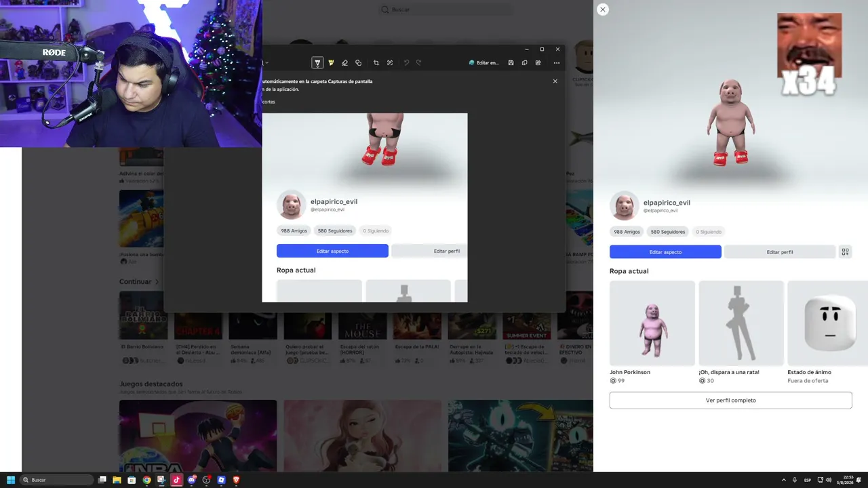Share the screenshot from Snipping Tool
This screenshot has width=868, height=488.
[538, 63]
